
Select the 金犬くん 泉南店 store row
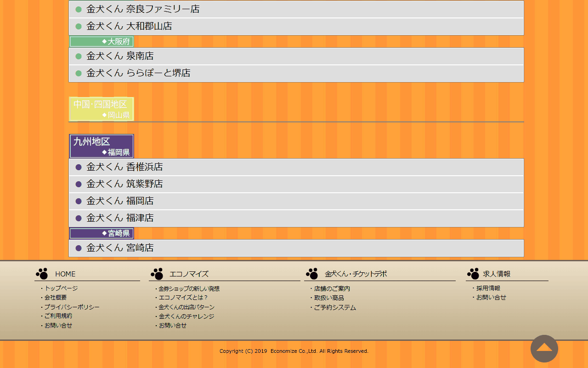coord(296,56)
